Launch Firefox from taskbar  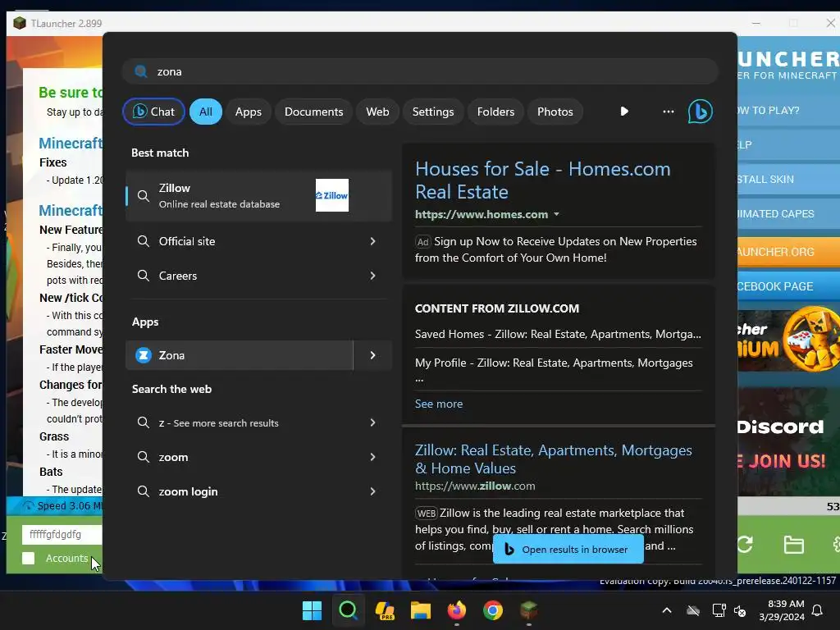click(x=456, y=610)
